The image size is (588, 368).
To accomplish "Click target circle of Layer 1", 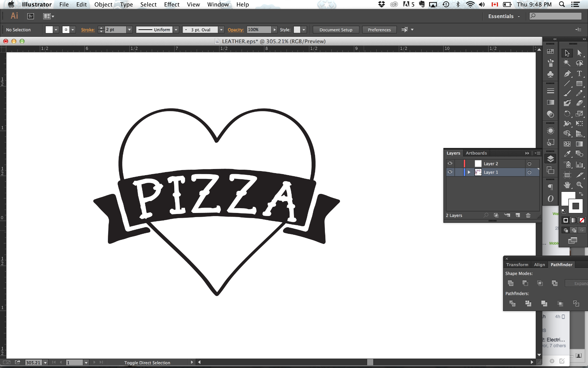I will tap(529, 172).
